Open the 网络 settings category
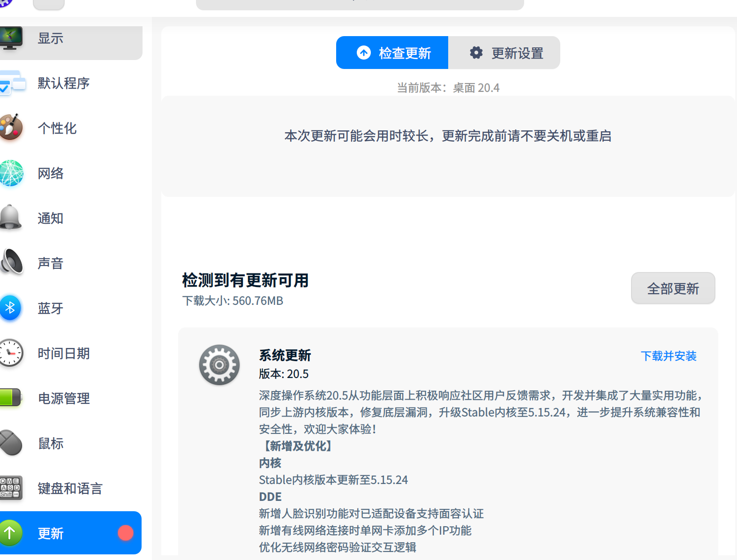Image resolution: width=737 pixels, height=560 pixels. click(x=71, y=174)
